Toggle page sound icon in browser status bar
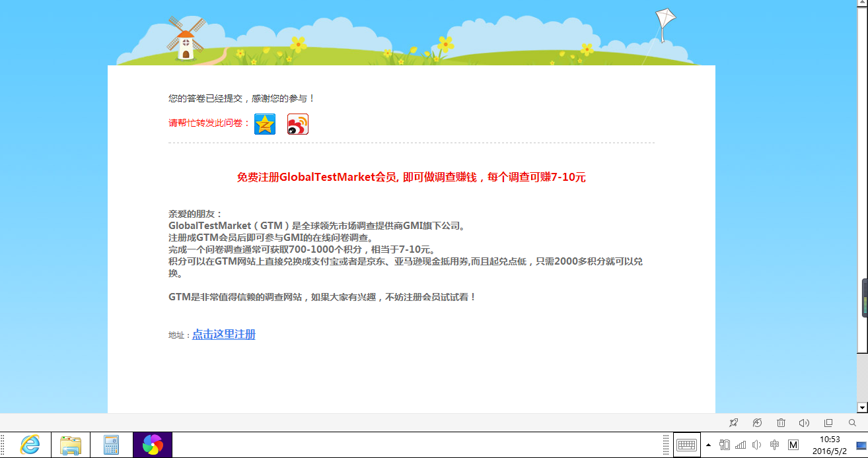 point(804,422)
